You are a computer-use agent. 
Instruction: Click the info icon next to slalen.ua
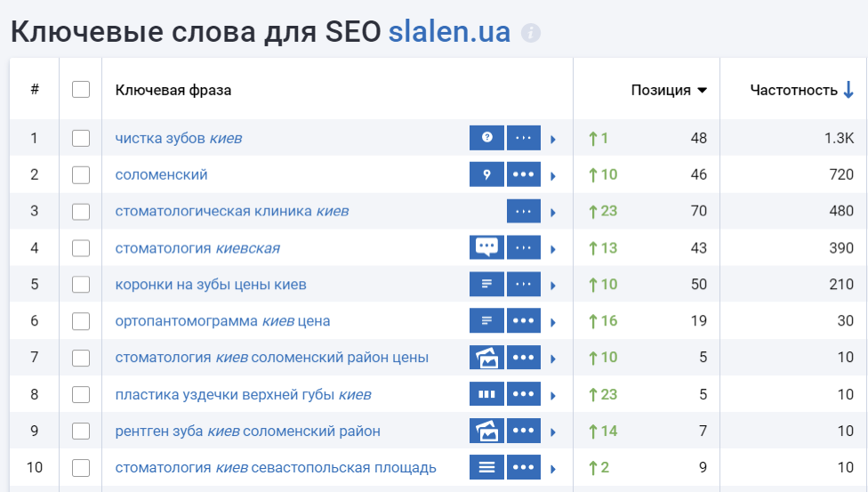pyautogui.click(x=530, y=33)
